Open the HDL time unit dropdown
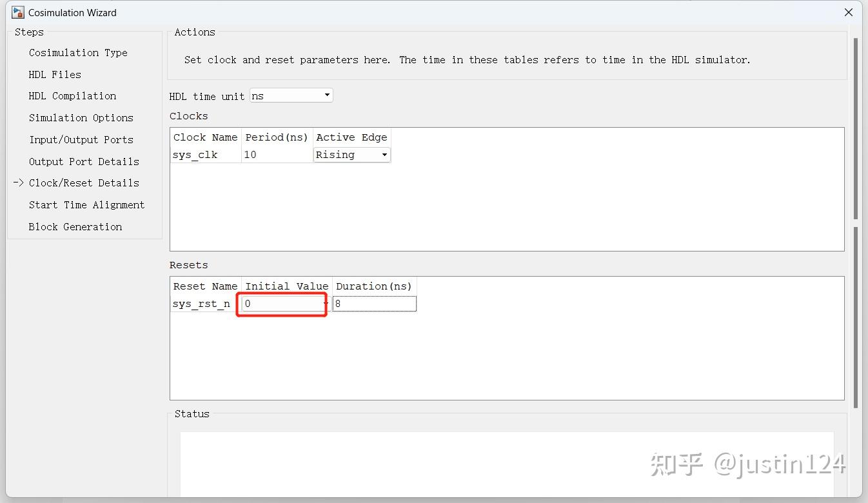868x503 pixels. [291, 95]
